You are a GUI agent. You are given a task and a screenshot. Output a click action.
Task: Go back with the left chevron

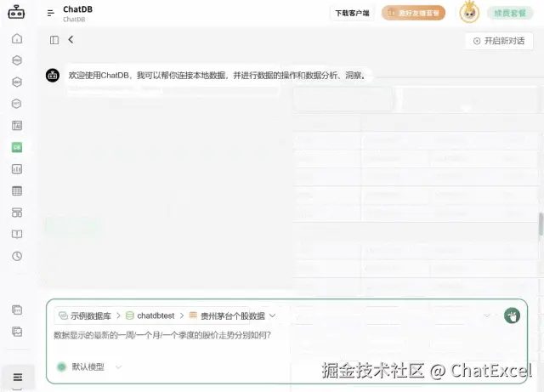tap(71, 40)
